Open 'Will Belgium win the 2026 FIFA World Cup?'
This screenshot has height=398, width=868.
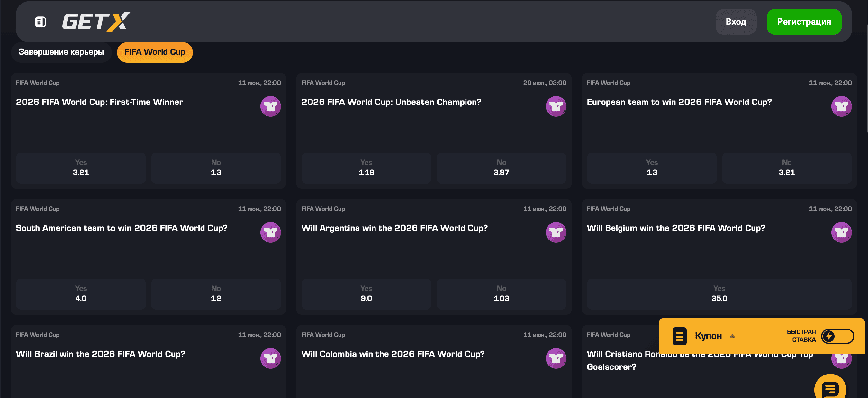pos(676,228)
